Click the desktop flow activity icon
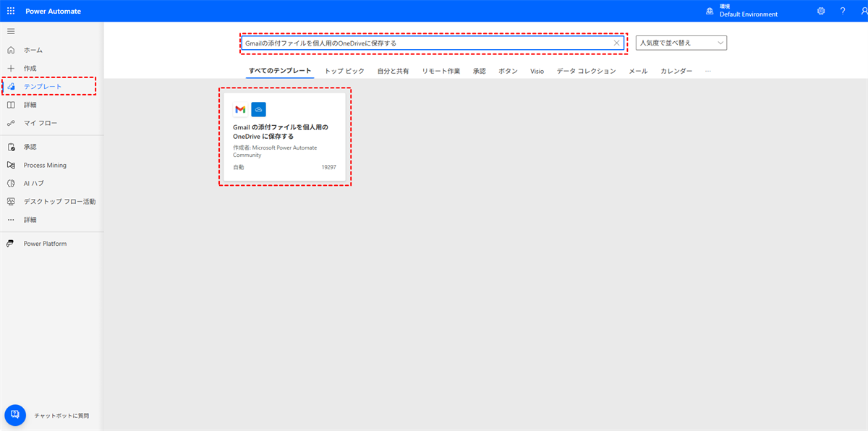 point(11,201)
